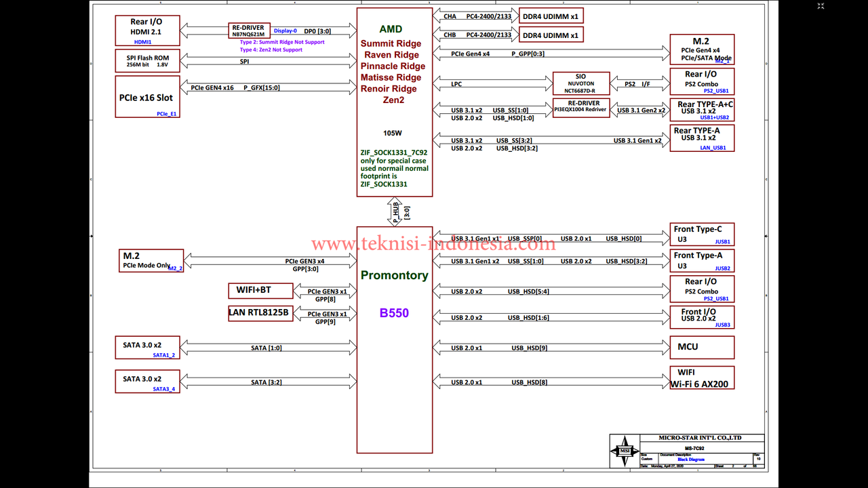The height and width of the screenshot is (488, 868).
Task: Click the Matisse Ridge label
Action: (x=391, y=77)
